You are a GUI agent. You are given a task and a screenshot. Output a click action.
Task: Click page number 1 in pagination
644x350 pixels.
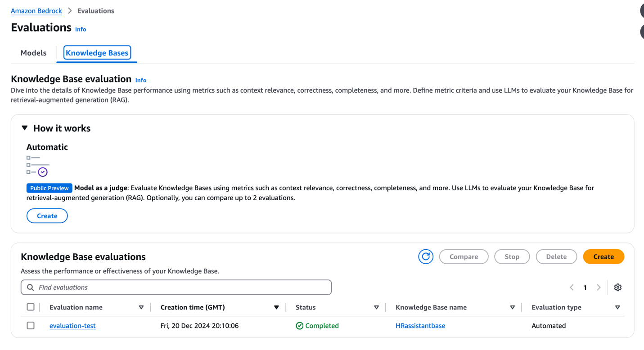585,287
